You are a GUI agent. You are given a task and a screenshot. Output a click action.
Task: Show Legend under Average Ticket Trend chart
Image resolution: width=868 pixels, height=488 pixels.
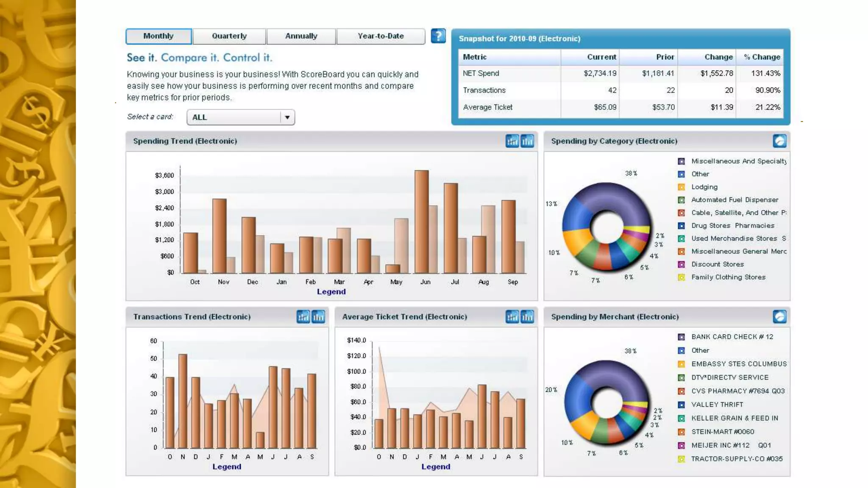[x=436, y=466]
